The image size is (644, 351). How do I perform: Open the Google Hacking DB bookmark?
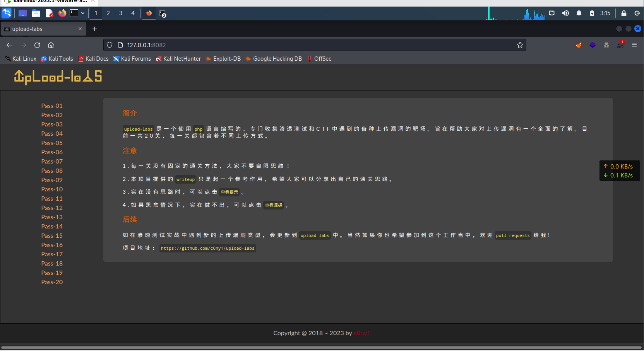click(274, 59)
